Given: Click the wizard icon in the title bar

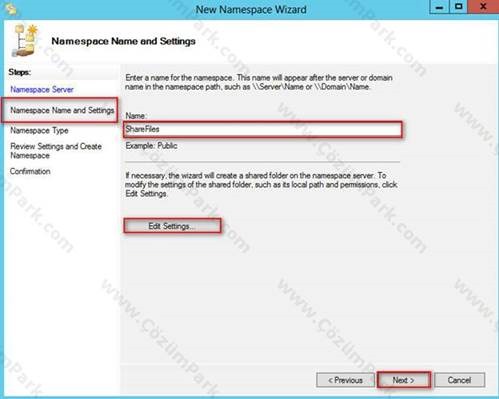Looking at the screenshot, I should [x=11, y=10].
